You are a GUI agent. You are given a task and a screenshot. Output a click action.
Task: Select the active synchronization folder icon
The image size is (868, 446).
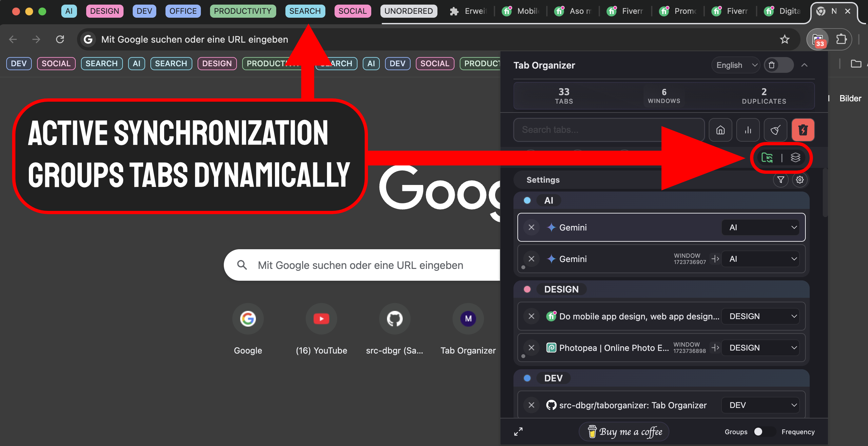point(768,157)
